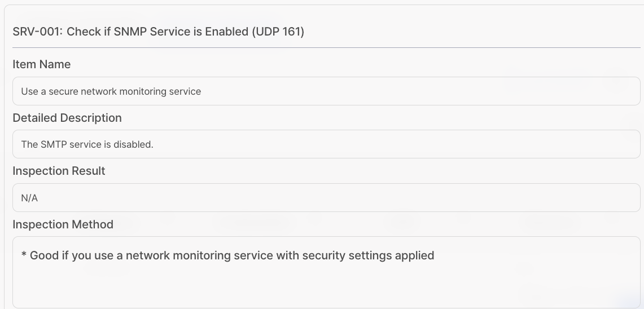Click the "Detailed Description" label
This screenshot has width=644, height=309.
(67, 118)
